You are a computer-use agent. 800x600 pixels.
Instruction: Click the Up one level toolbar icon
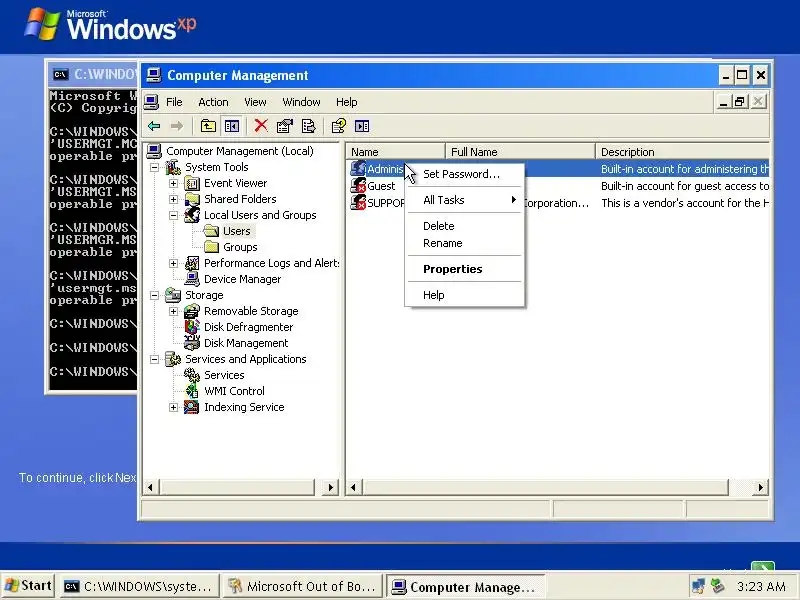pos(208,126)
